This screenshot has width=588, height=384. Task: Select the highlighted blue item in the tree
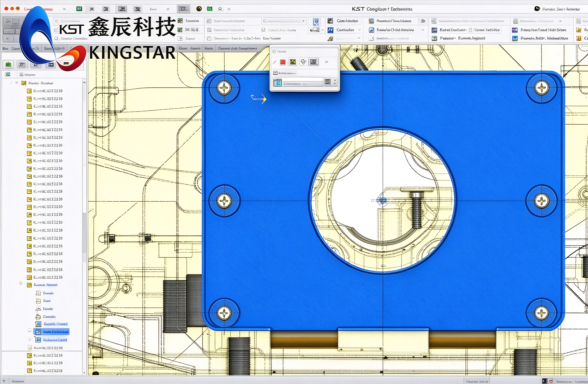[x=51, y=332]
